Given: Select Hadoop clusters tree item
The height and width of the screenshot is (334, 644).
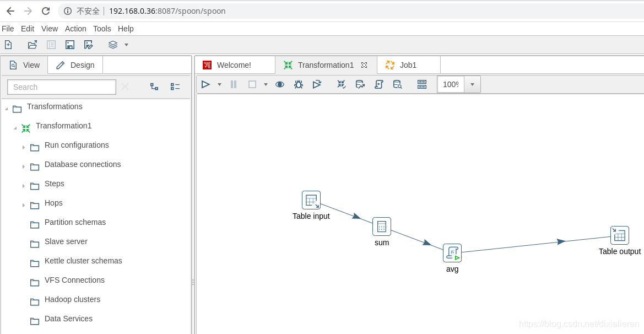Looking at the screenshot, I should tap(72, 299).
